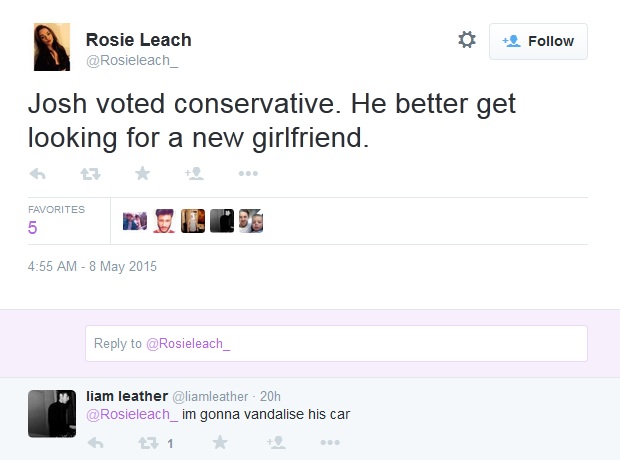
Task: Click the @Rosieleach_ handle in header
Action: click(132, 61)
